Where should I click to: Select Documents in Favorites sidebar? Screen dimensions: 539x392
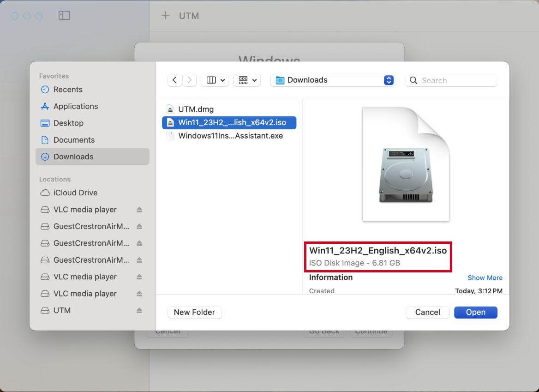point(92,140)
